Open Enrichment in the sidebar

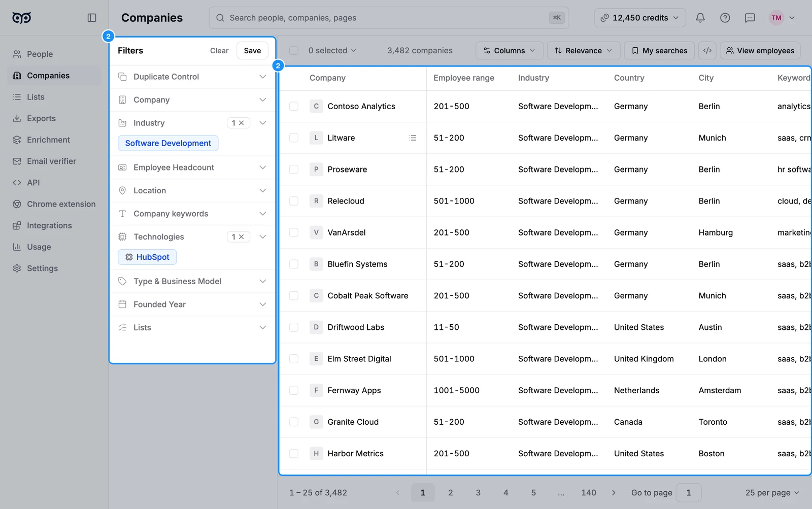(x=54, y=140)
